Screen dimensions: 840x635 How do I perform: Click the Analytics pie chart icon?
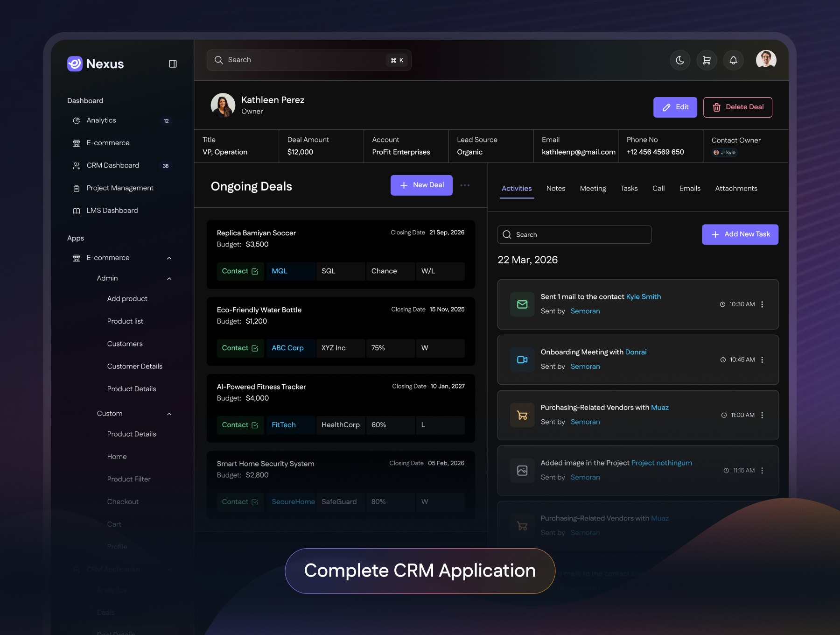[x=77, y=120]
